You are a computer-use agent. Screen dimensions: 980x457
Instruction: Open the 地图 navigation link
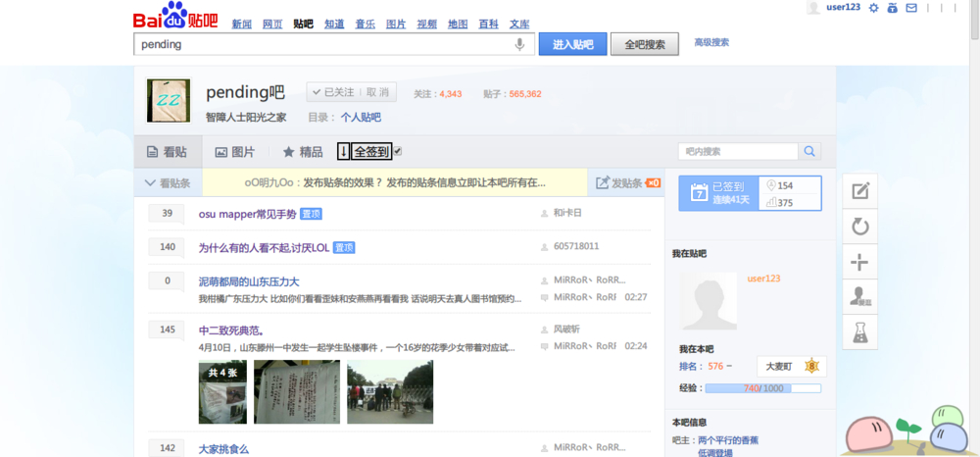(x=458, y=25)
